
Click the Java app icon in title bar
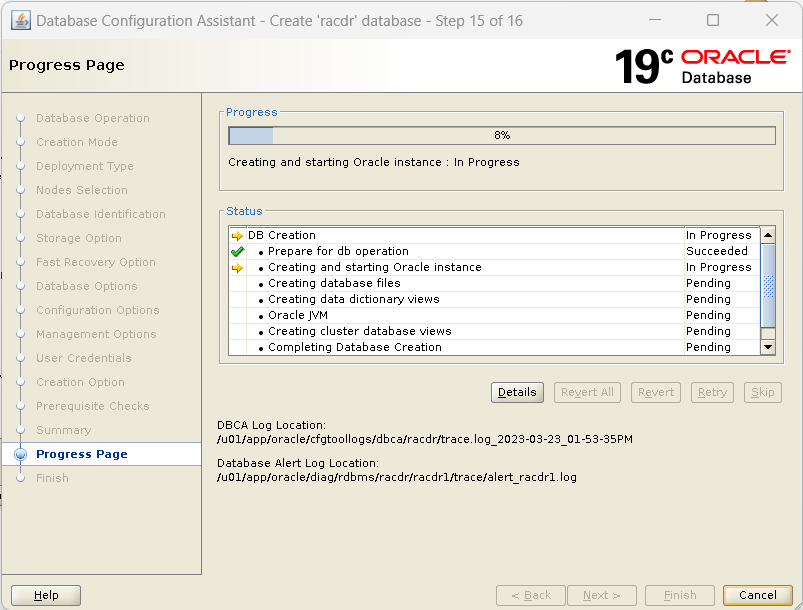tap(20, 21)
